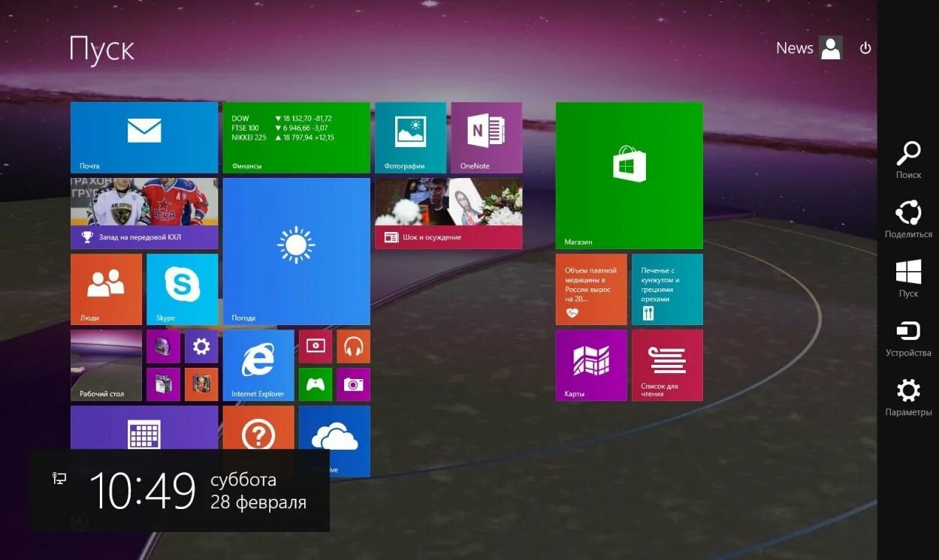
Task: Open the OneNote tile
Action: [486, 137]
